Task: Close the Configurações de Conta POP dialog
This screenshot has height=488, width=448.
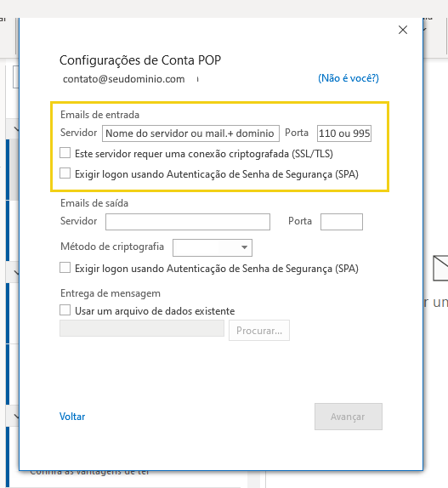Action: pos(403,30)
